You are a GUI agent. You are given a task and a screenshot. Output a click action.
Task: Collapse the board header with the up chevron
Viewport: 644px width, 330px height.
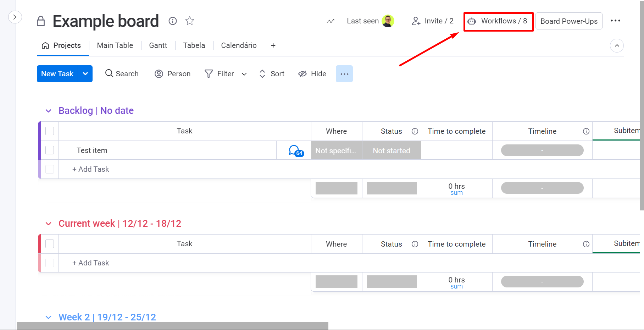point(617,45)
